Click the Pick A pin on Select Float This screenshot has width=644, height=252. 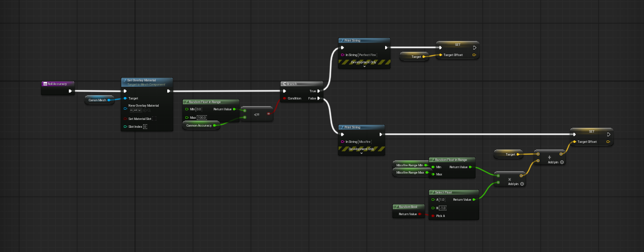pos(433,216)
